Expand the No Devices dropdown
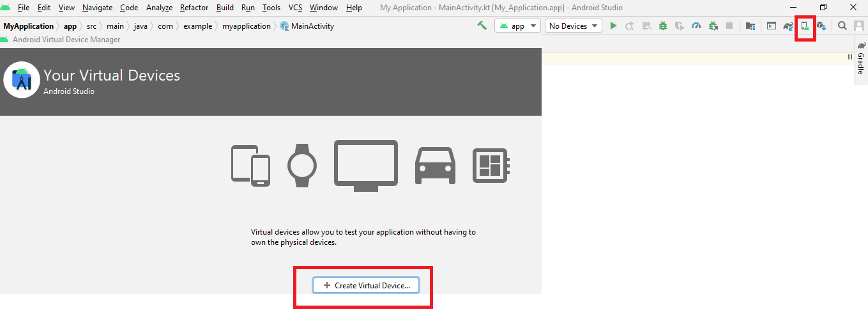Viewport: 868px width, 335px height. coord(573,26)
